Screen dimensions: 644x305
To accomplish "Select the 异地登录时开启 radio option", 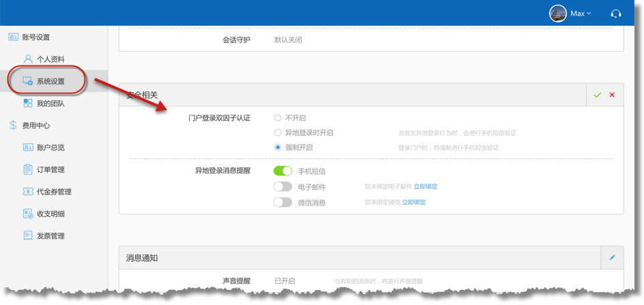I will click(x=278, y=133).
